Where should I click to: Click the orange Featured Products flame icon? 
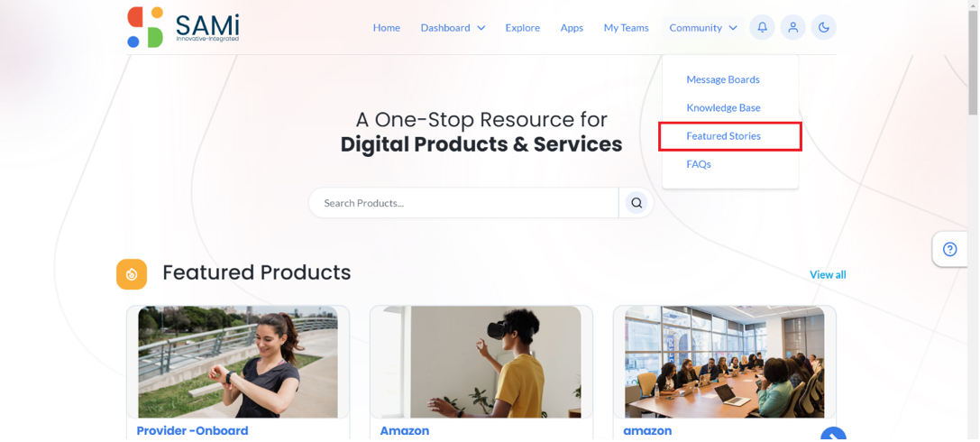point(132,274)
